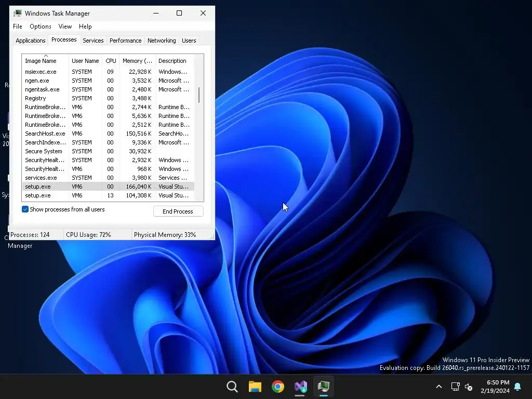This screenshot has height=399, width=532.
Task: Click the Task Manager title bar icon
Action: coord(17,13)
